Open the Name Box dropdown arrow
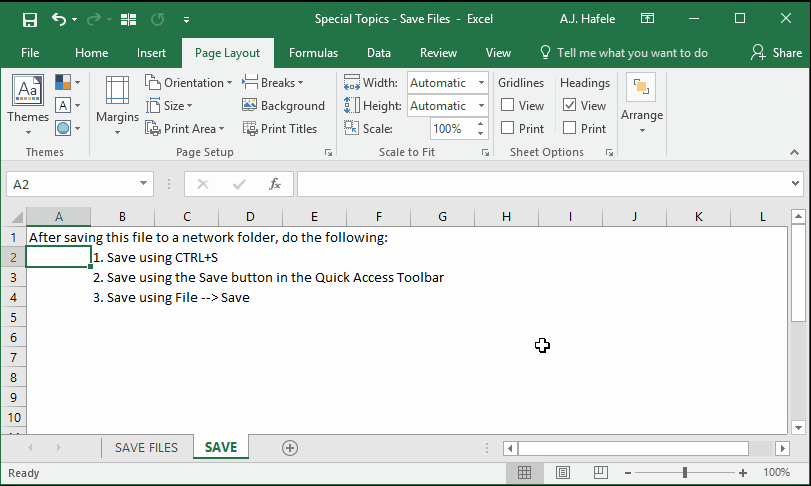The width and height of the screenshot is (811, 486). tap(143, 183)
